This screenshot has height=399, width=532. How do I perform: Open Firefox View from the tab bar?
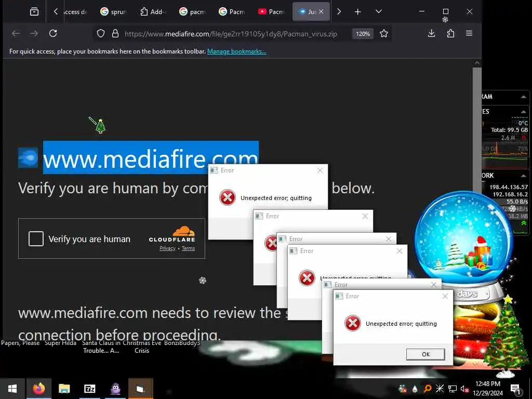coord(34,12)
